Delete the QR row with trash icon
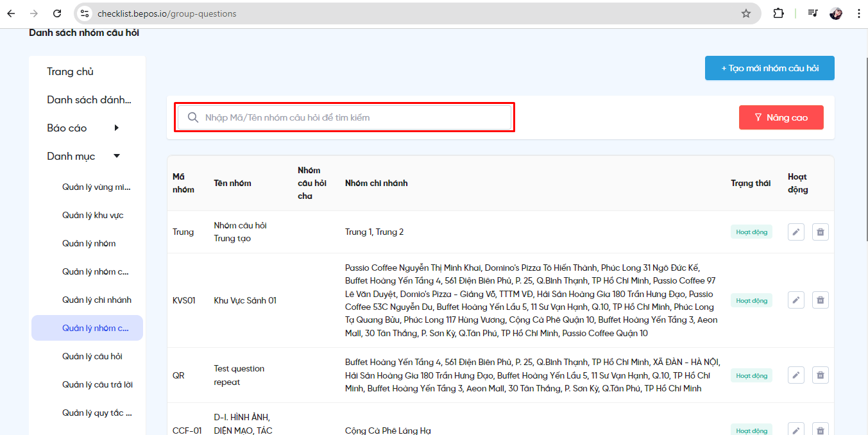The image size is (868, 435). pos(821,375)
